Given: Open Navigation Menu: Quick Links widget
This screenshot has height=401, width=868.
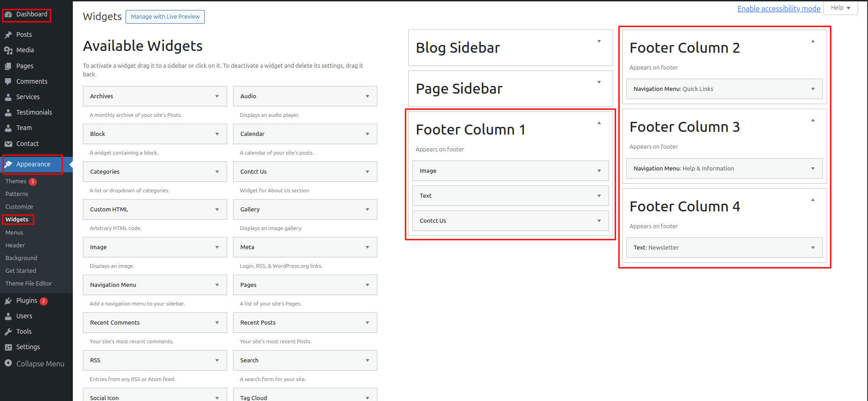Looking at the screenshot, I should click(x=724, y=89).
